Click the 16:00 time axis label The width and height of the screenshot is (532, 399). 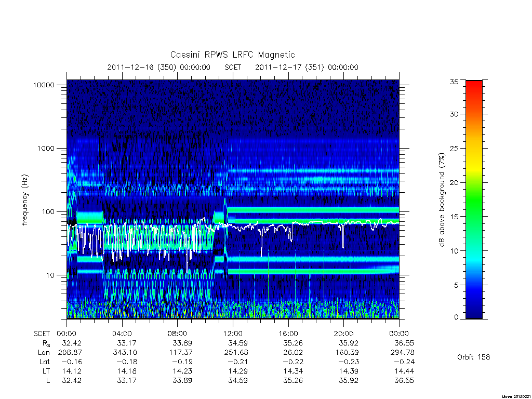point(288,334)
